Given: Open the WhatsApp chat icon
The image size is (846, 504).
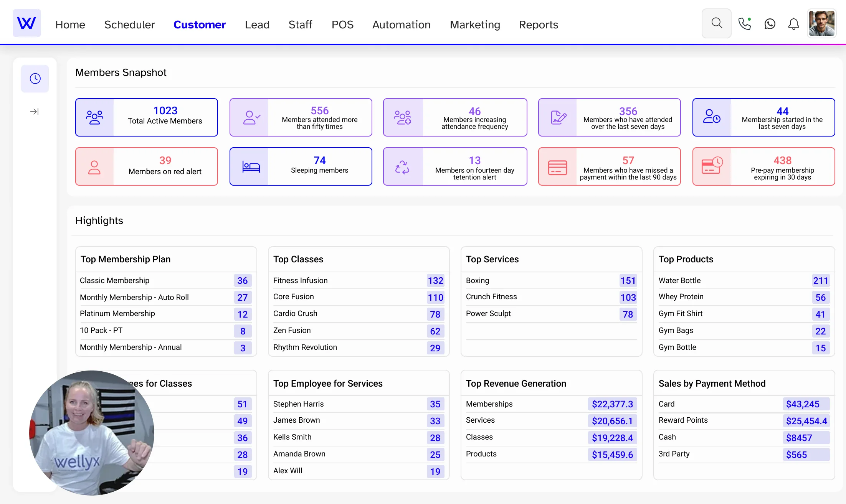Looking at the screenshot, I should click(x=770, y=24).
